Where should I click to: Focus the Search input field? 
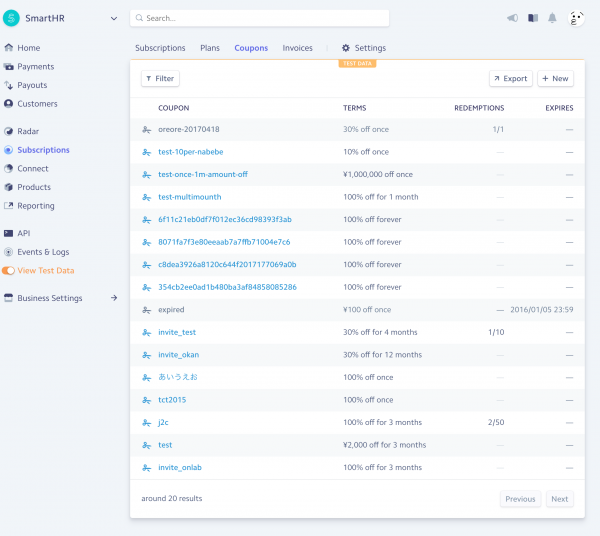[259, 18]
